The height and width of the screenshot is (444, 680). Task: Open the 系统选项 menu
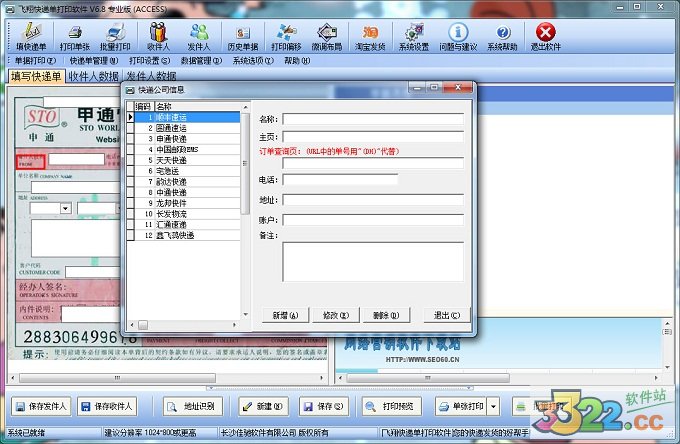(x=253, y=61)
